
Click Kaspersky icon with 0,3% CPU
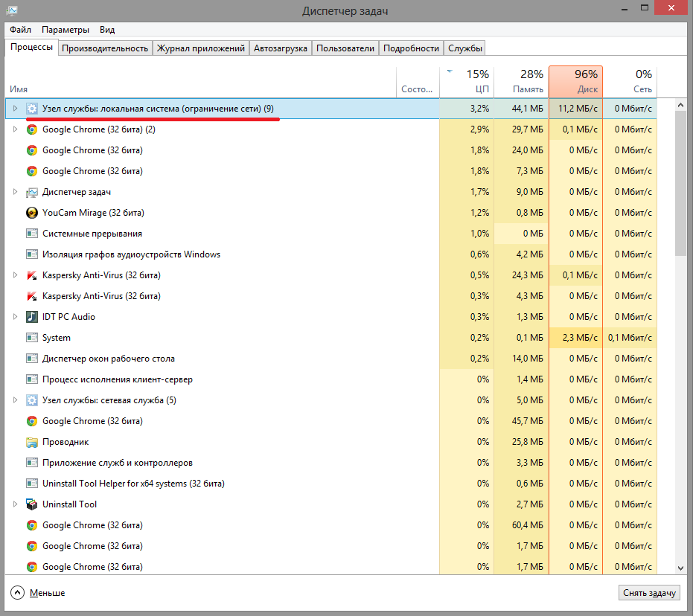tap(32, 296)
